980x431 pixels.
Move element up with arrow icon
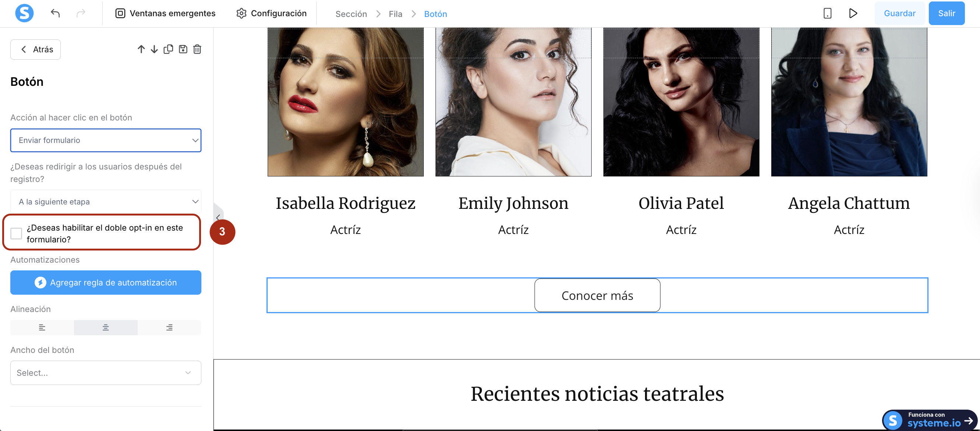point(141,49)
